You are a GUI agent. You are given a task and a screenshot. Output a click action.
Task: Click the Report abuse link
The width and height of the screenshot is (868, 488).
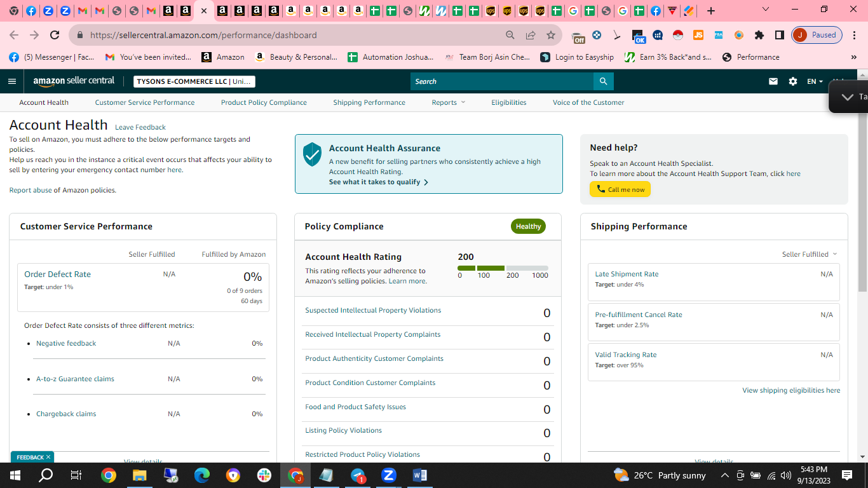[31, 190]
